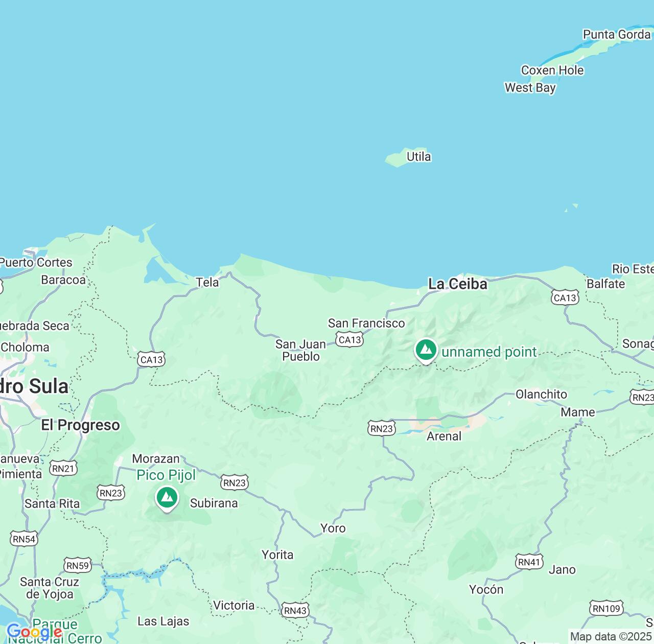Click the El Progreso city label
Screen dimensions: 654x644
[x=80, y=425]
